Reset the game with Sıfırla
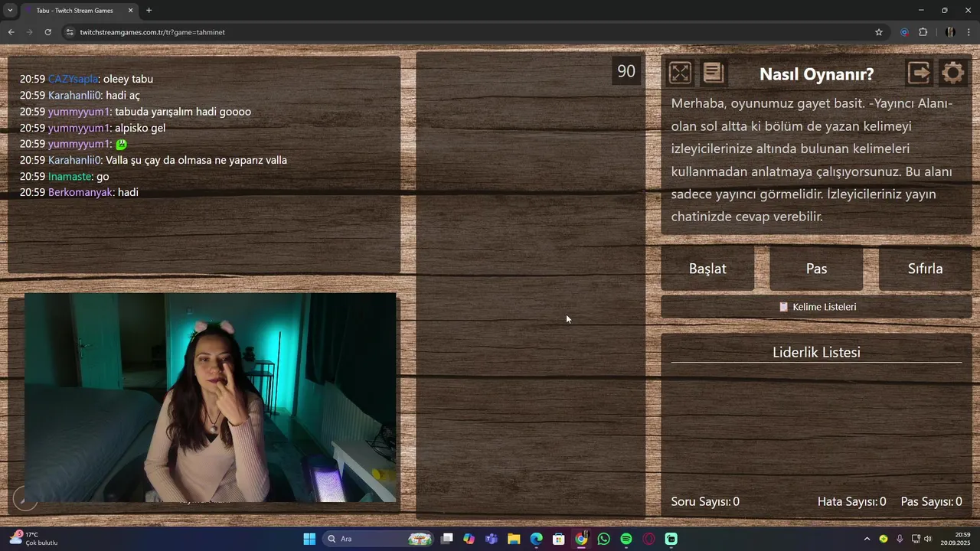 pos(925,269)
